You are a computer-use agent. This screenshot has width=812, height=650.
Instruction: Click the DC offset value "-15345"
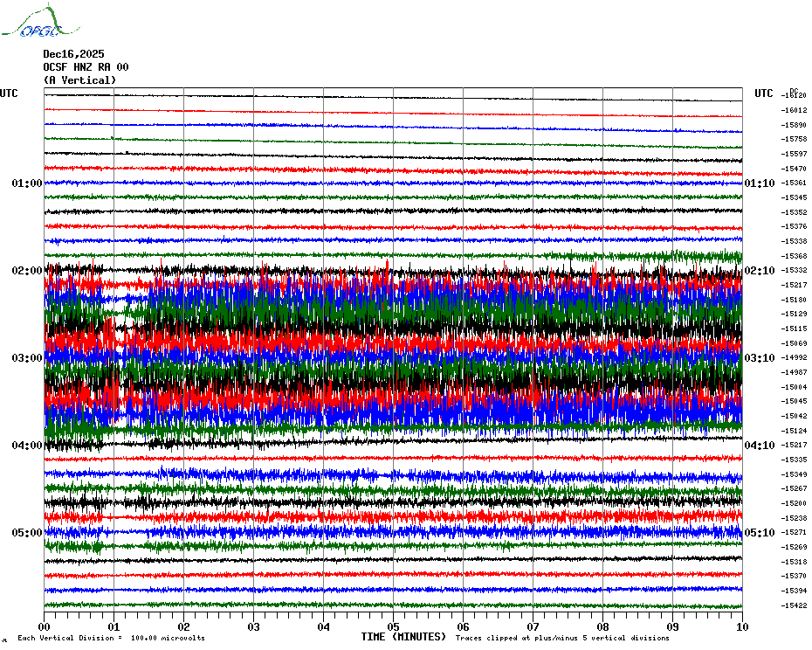click(x=794, y=197)
